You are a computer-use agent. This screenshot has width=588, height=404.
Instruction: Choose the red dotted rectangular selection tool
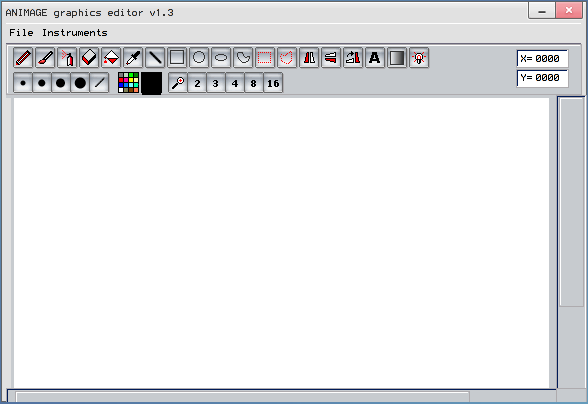click(265, 58)
